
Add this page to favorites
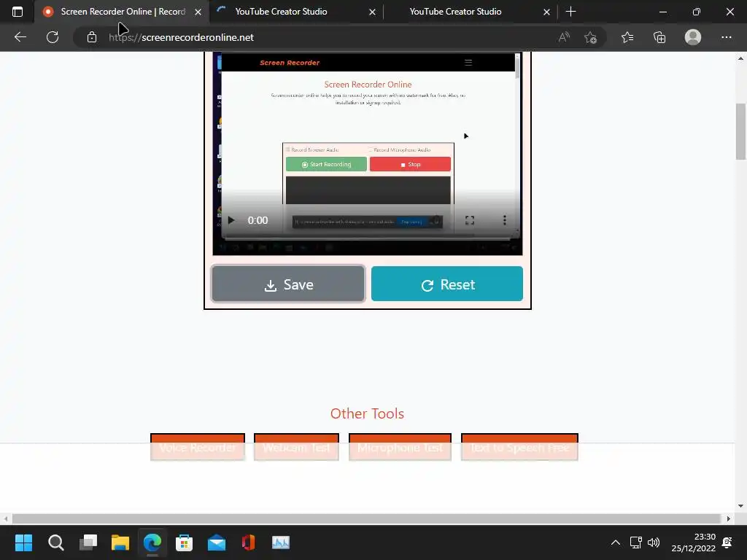[591, 37]
